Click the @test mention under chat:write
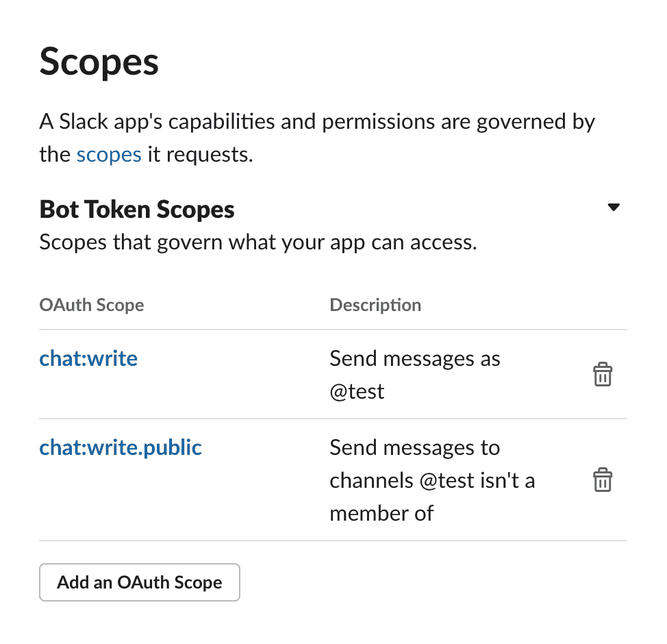 (357, 392)
